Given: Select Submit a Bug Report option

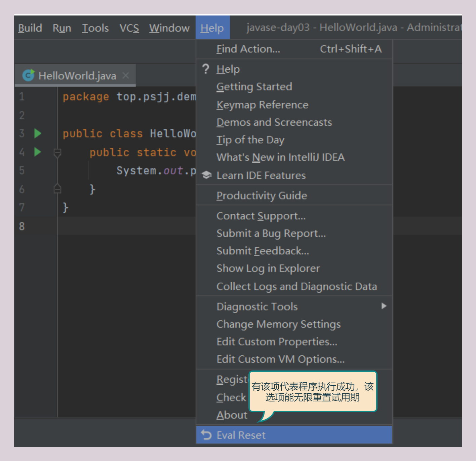Looking at the screenshot, I should [271, 234].
